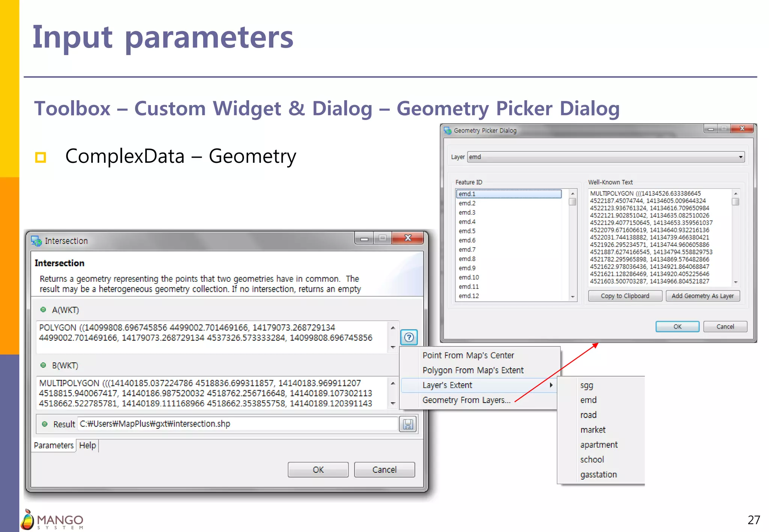Click the Geometry Picker Dialog title icon
This screenshot has height=532, width=769.
[x=447, y=131]
